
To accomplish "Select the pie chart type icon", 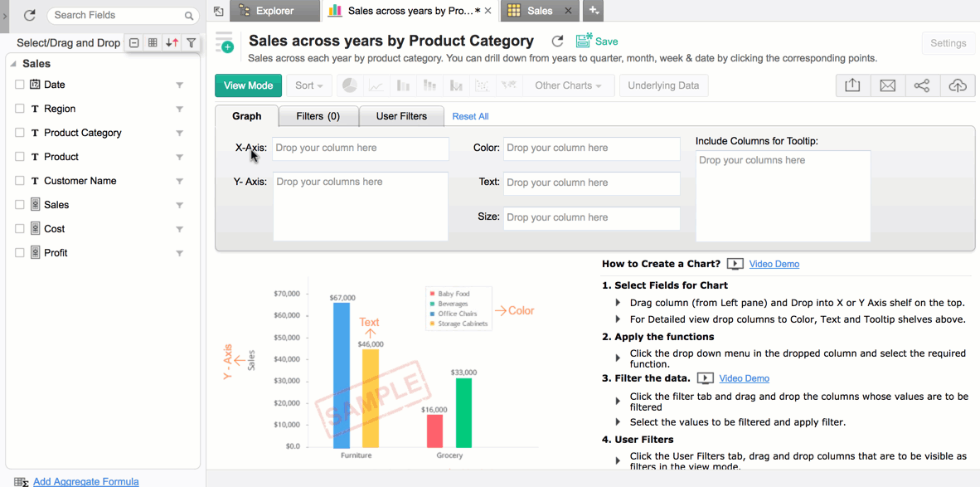I will tap(350, 85).
